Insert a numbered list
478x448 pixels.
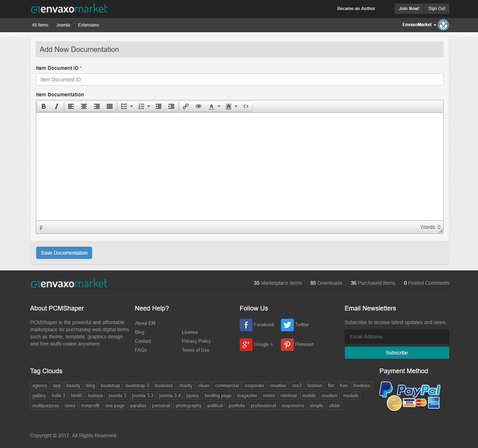[141, 106]
